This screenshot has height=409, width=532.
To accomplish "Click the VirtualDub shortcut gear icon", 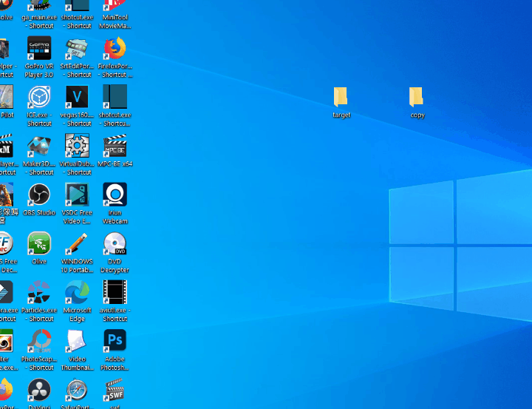I will [77, 146].
